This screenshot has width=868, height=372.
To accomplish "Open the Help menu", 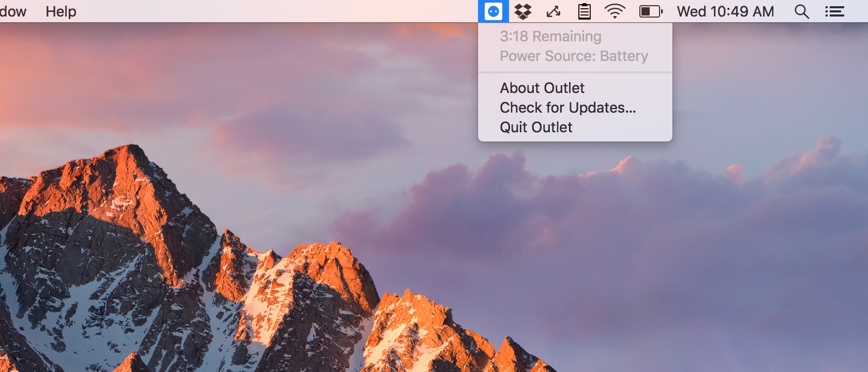I will [61, 11].
